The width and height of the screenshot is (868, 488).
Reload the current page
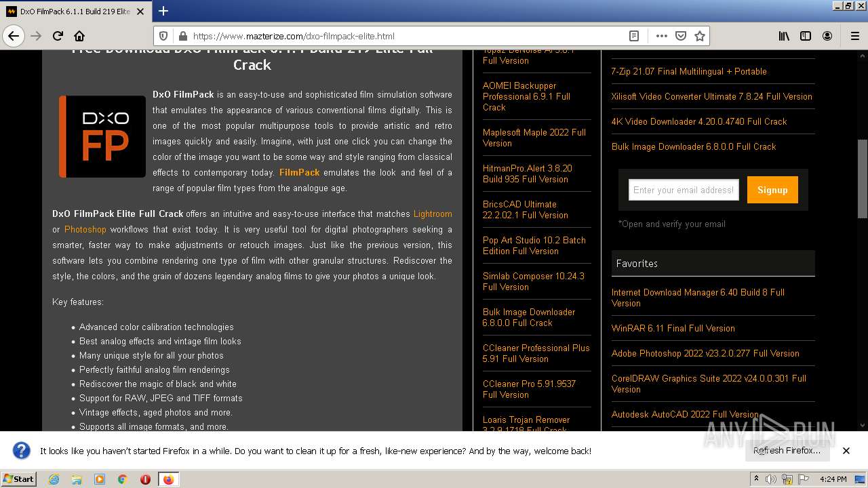58,36
